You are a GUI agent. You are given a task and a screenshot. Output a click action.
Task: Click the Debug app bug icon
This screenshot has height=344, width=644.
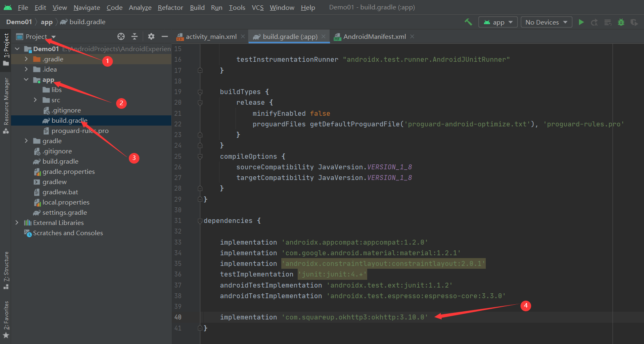pos(621,22)
